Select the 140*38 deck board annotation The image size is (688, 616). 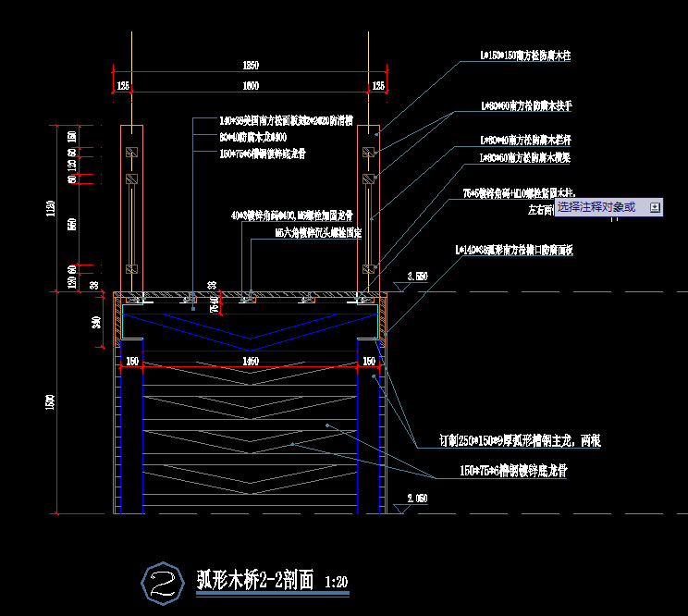[286, 120]
